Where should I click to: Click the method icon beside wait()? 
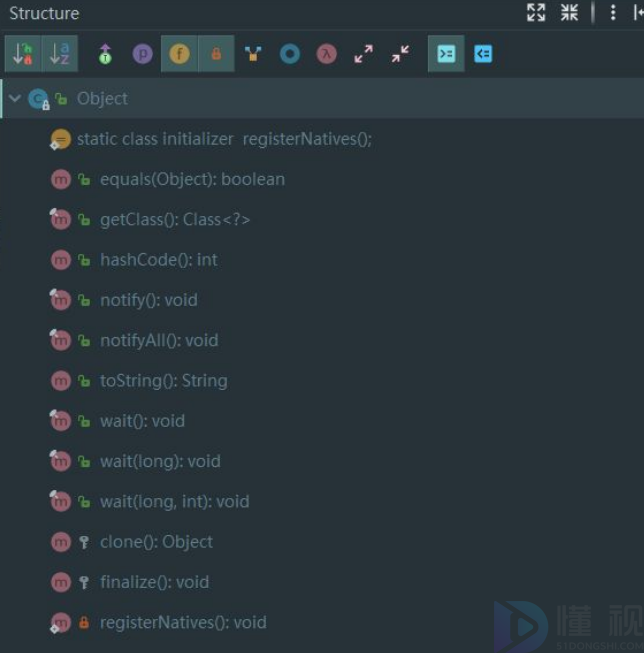click(x=61, y=421)
